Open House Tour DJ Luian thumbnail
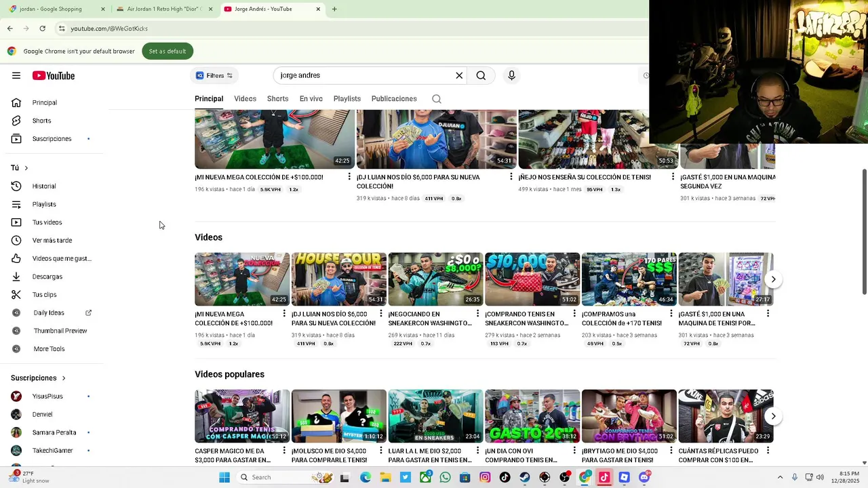 tap(339, 279)
